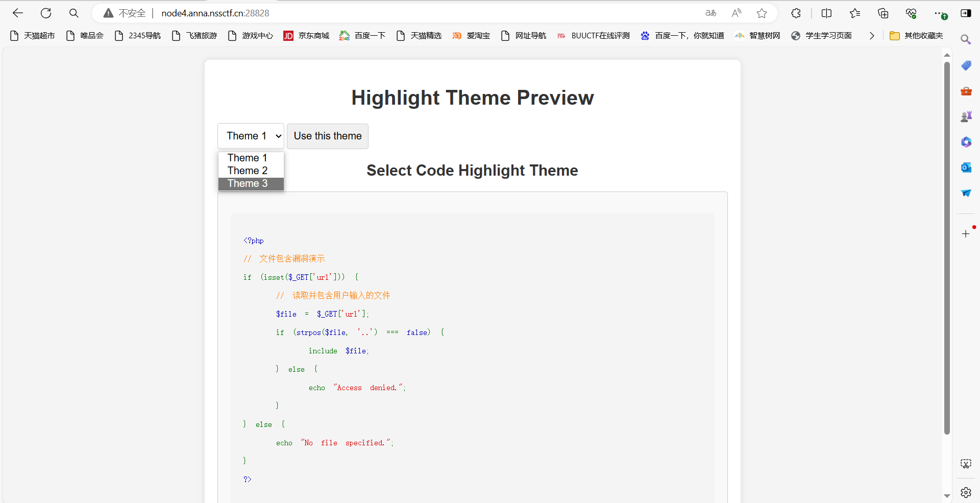Add this page to favorites star
980x503 pixels.
(762, 13)
